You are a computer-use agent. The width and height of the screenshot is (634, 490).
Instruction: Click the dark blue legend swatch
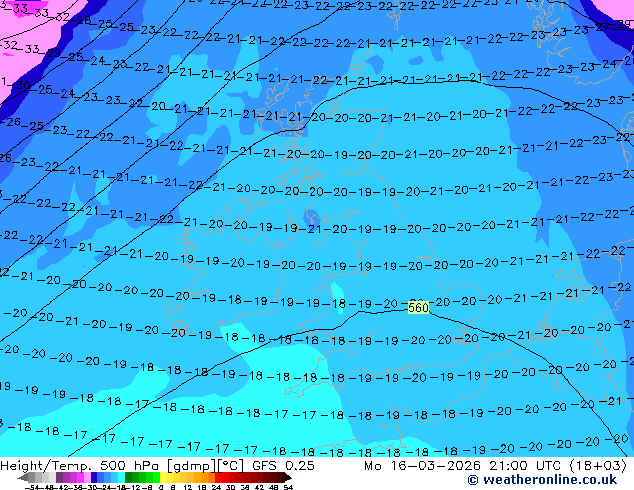pos(94,478)
